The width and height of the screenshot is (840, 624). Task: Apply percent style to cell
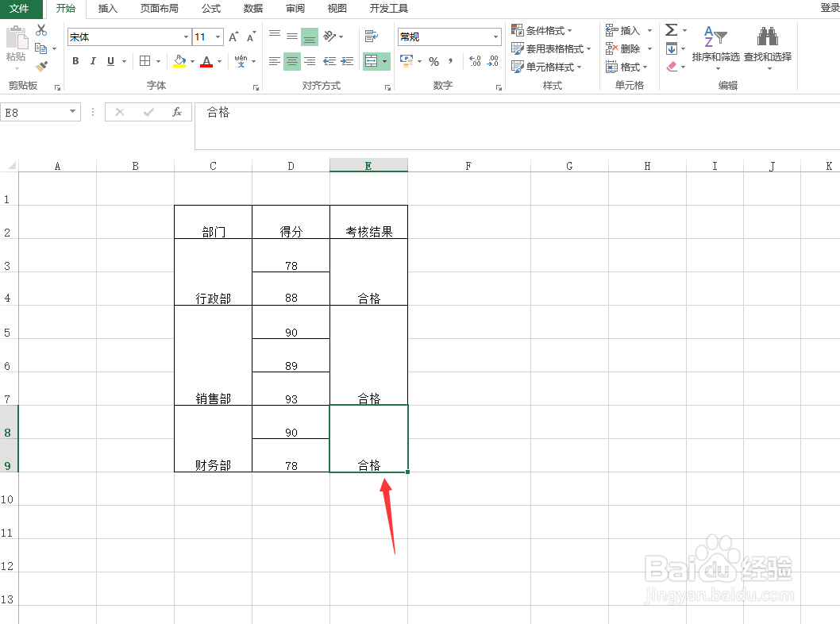pos(433,60)
